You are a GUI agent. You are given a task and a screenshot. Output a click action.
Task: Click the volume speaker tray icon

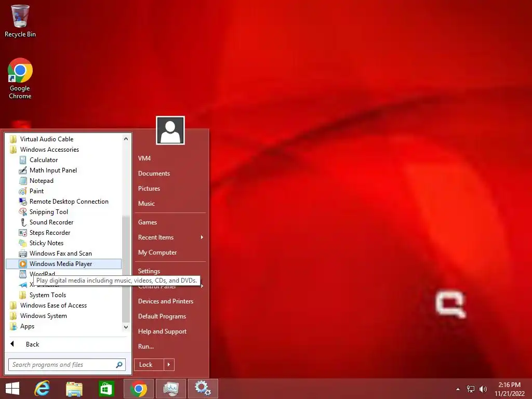point(483,389)
